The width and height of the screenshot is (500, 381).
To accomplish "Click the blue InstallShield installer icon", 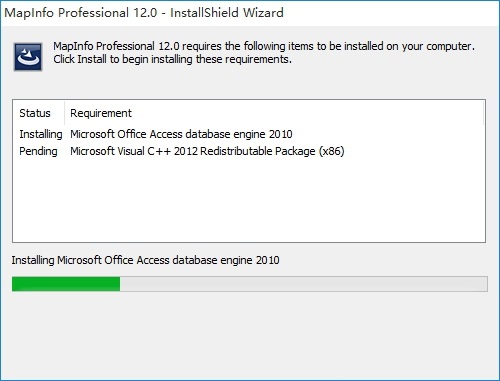I will (x=28, y=57).
